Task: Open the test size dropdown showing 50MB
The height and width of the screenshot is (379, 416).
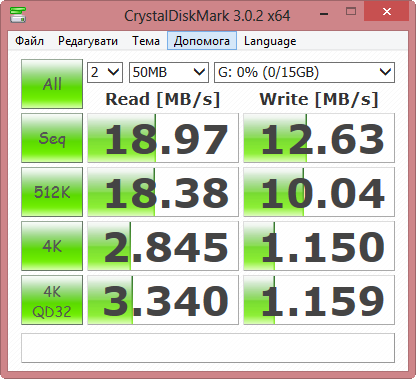Action: click(169, 72)
